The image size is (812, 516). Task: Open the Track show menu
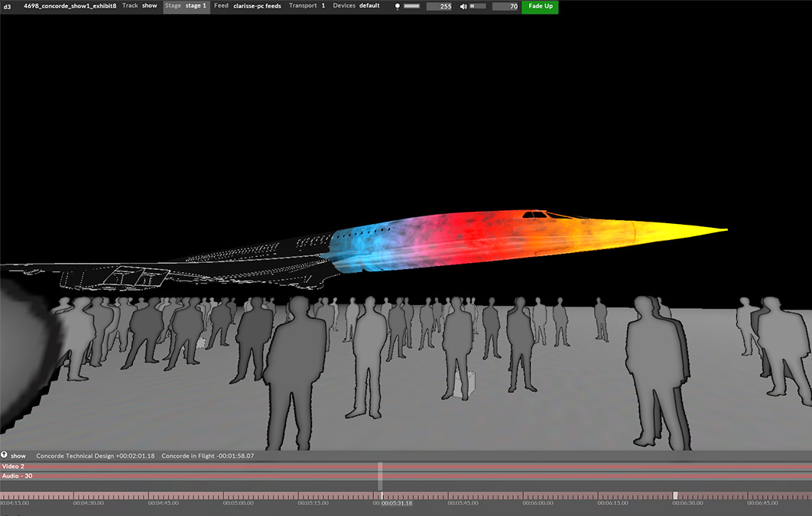click(x=140, y=5)
